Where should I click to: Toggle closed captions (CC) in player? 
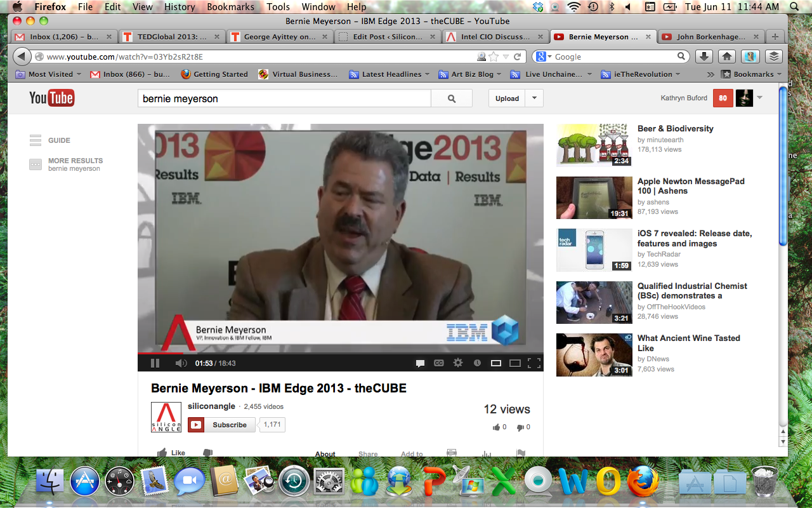(x=438, y=363)
